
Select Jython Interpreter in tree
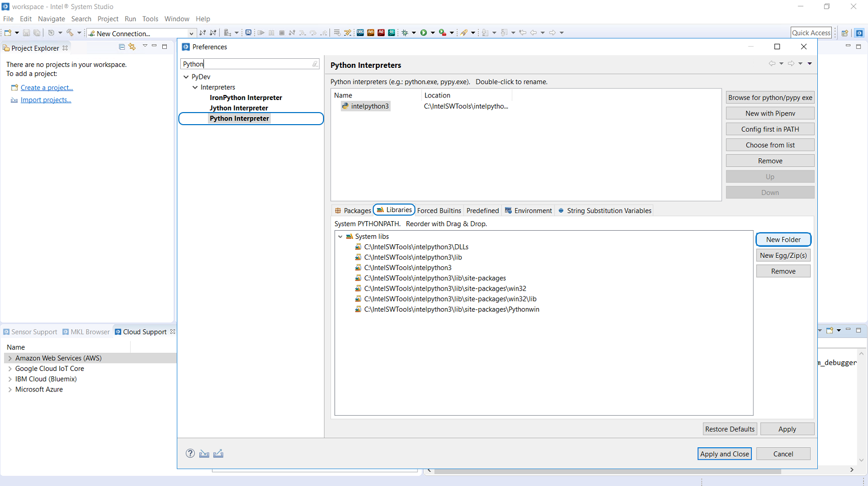[239, 108]
